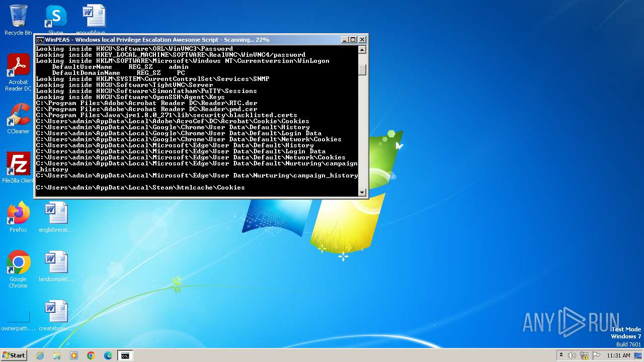Image resolution: width=644 pixels, height=362 pixels.
Task: Open Action Center flag tray icon
Action: (596, 355)
